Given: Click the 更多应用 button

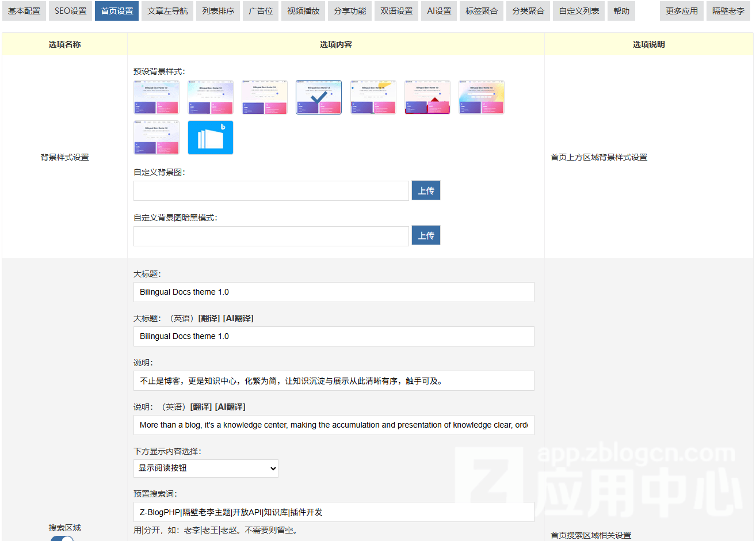Looking at the screenshot, I should pos(681,10).
